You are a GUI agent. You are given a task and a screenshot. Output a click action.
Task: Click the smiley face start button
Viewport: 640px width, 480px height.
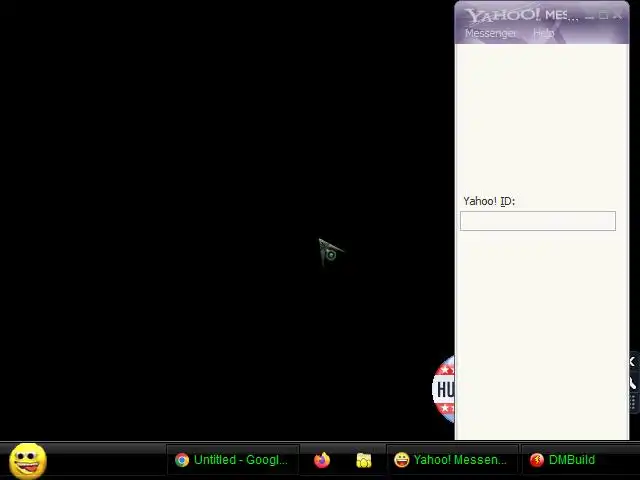tap(27, 461)
